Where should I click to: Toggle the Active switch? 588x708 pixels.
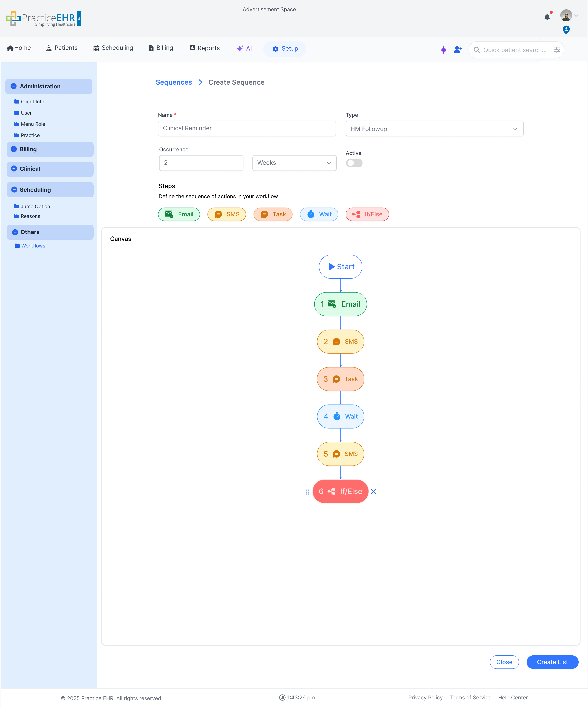354,163
